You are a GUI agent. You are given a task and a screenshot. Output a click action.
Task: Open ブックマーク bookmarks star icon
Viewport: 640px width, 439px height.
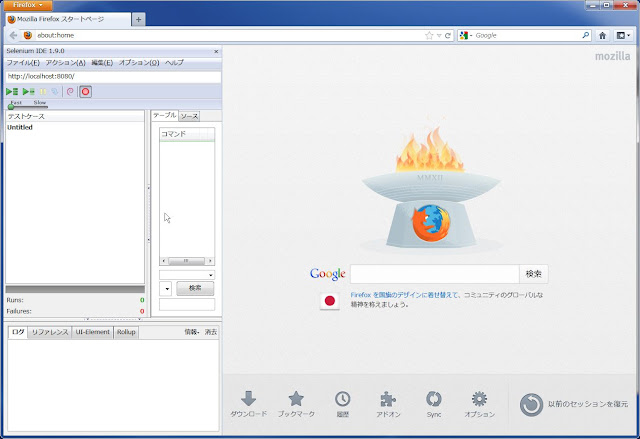(x=296, y=404)
